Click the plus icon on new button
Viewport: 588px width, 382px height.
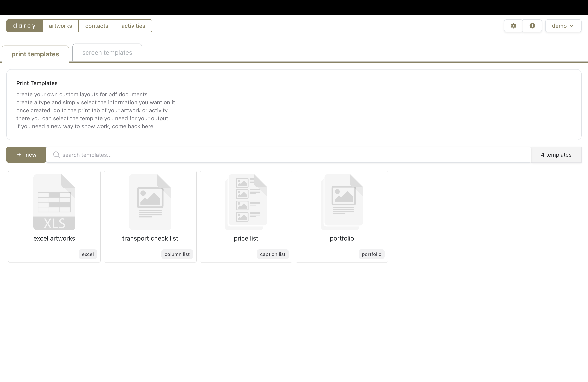19,155
